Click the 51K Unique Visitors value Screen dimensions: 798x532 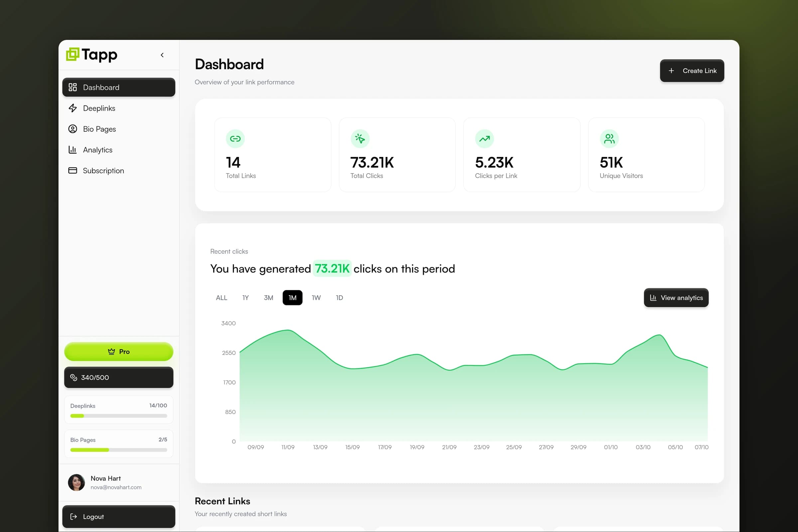[x=611, y=163]
